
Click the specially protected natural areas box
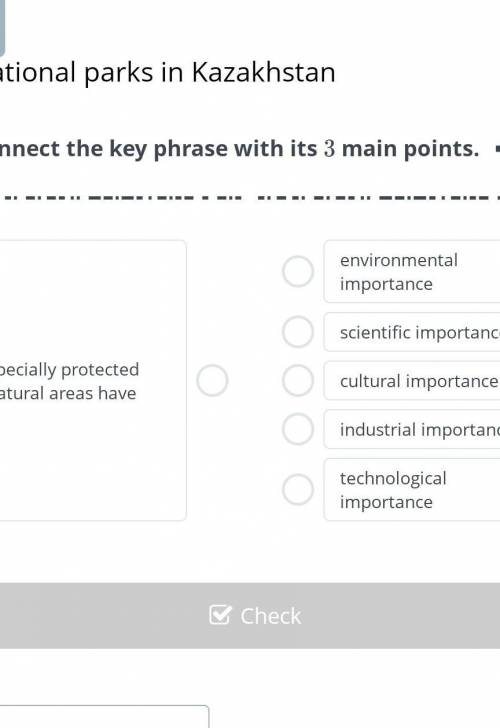93,381
